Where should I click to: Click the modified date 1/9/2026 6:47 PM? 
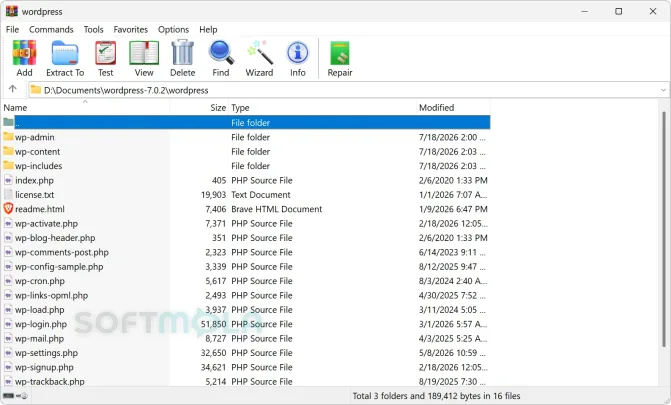[x=453, y=209]
